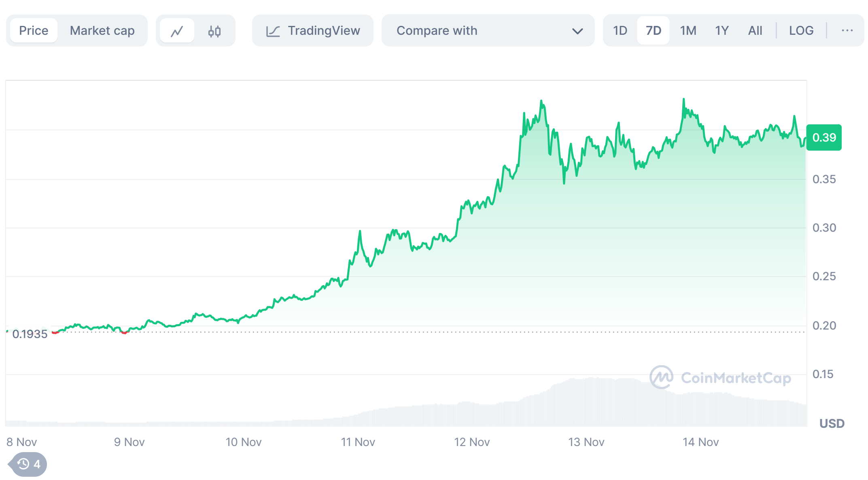Image resolution: width=868 pixels, height=480 pixels.
Task: Click the 13 Nov date marker
Action: 586,442
